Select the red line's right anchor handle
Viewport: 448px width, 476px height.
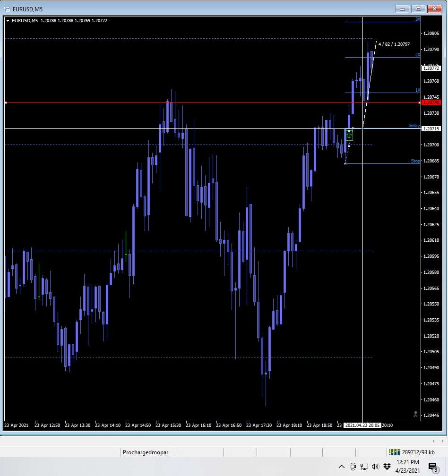coord(419,102)
